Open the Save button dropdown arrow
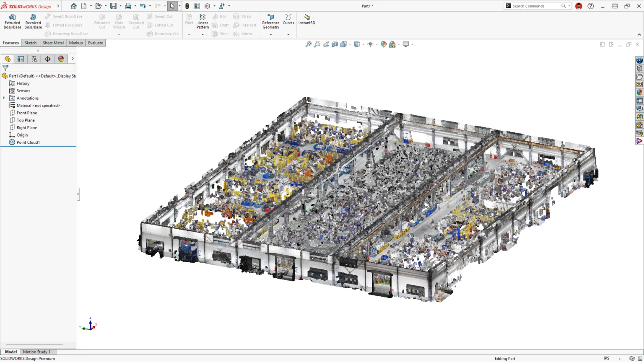The height and width of the screenshot is (362, 644). tap(120, 6)
